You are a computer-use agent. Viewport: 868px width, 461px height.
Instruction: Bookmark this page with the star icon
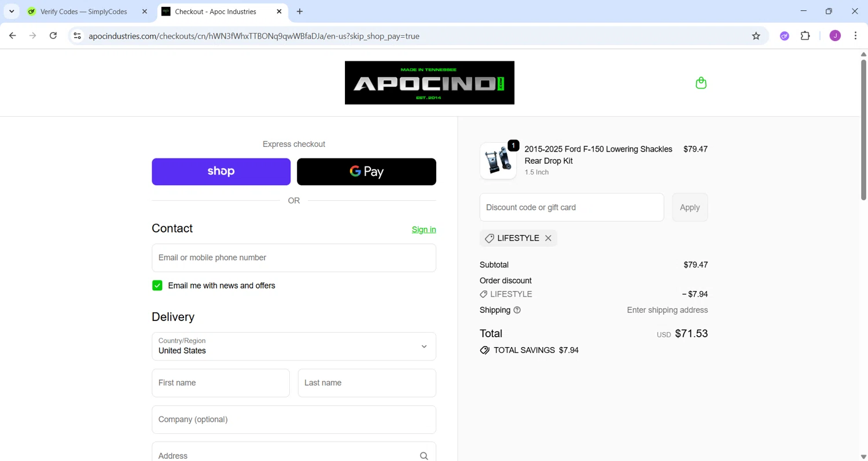click(756, 36)
